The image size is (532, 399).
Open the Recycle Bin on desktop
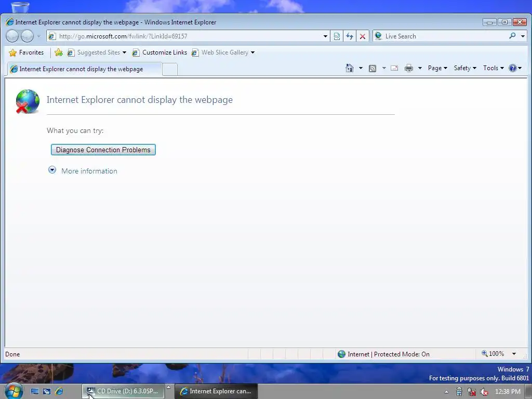coord(20,7)
